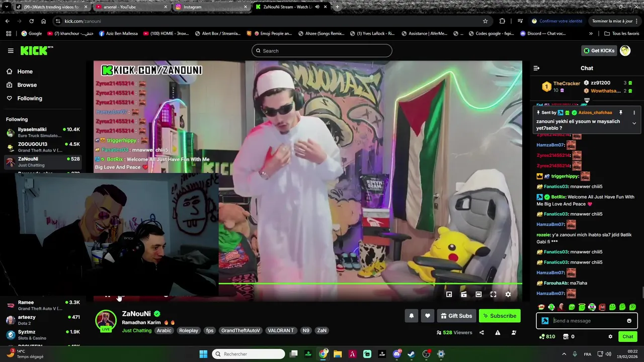Open Discord from the taskbar
The height and width of the screenshot is (362, 644).
[396, 354]
